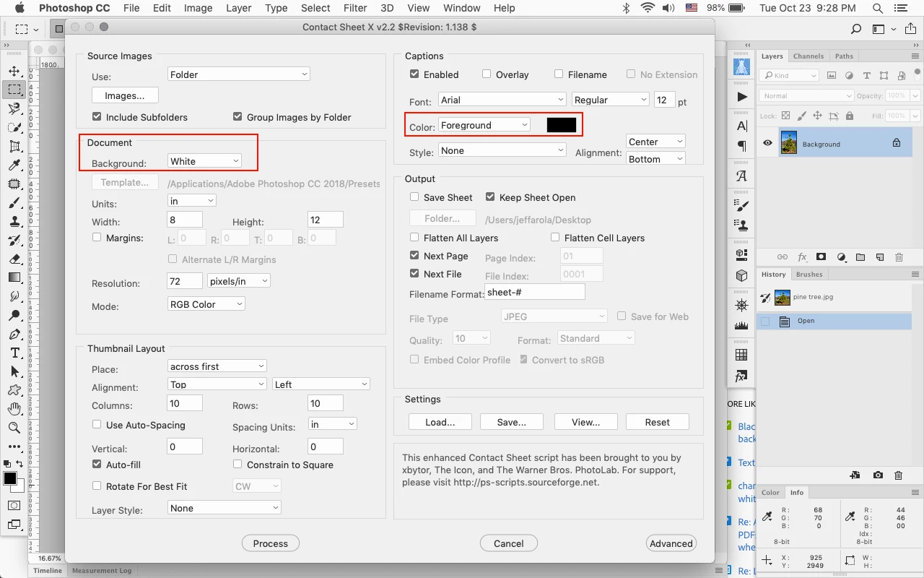Check Rotate For Best Fit
This screenshot has width=924, height=578.
coord(97,486)
